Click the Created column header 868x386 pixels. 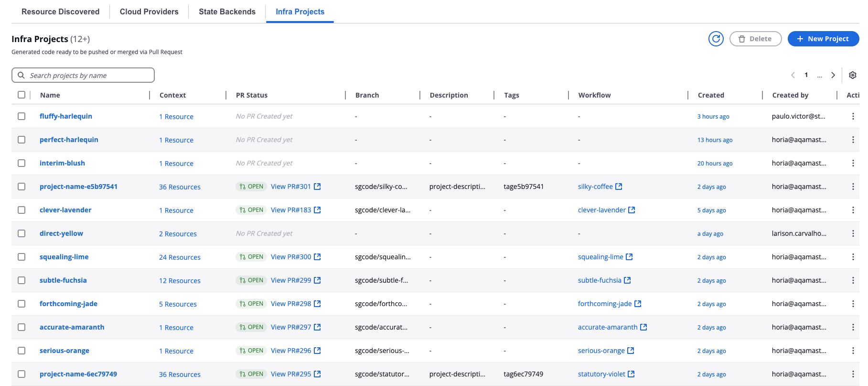point(711,95)
